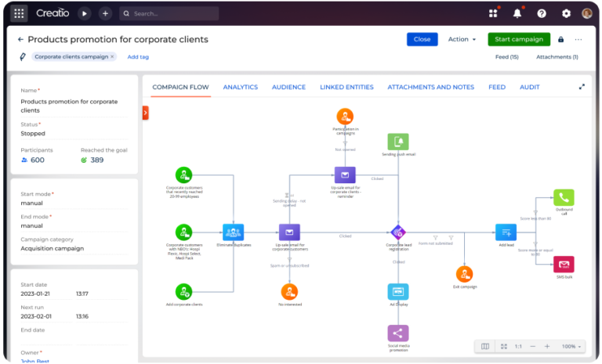The width and height of the screenshot is (602, 364).
Task: Select the Participation in campaigns node
Action: point(345,116)
